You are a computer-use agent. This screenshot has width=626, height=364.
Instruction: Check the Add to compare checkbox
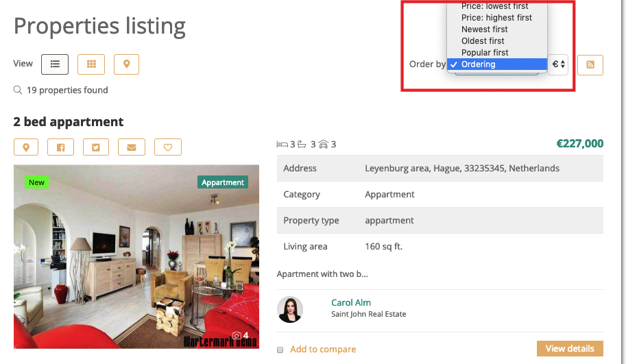(x=280, y=350)
